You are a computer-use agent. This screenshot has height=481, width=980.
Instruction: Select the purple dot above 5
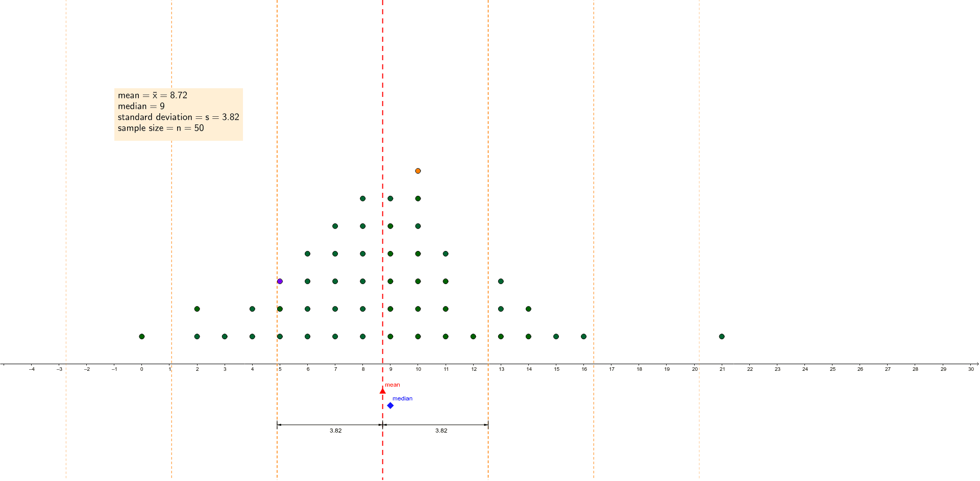pos(280,282)
